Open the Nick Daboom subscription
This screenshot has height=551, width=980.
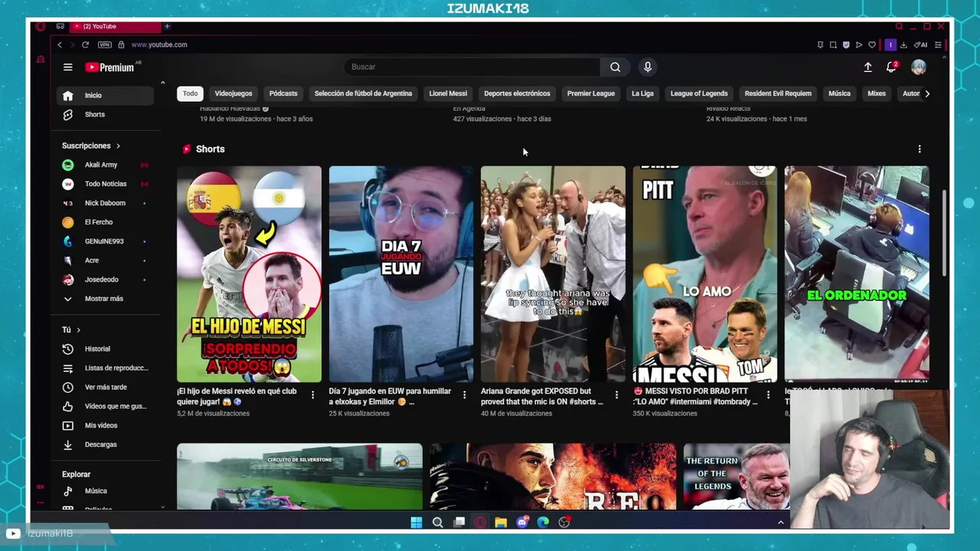pyautogui.click(x=105, y=203)
